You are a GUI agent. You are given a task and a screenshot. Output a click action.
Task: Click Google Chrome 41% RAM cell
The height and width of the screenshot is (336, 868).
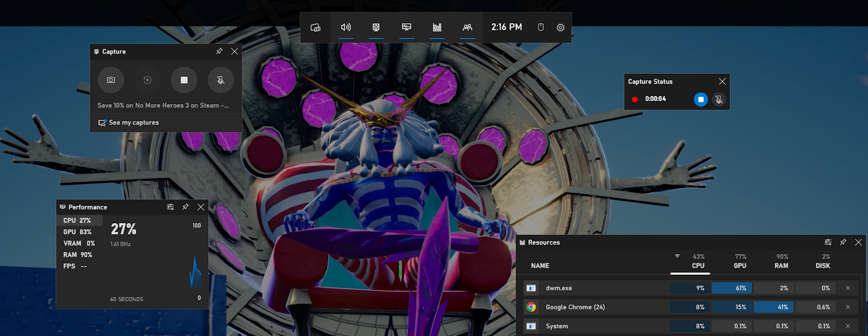click(774, 307)
